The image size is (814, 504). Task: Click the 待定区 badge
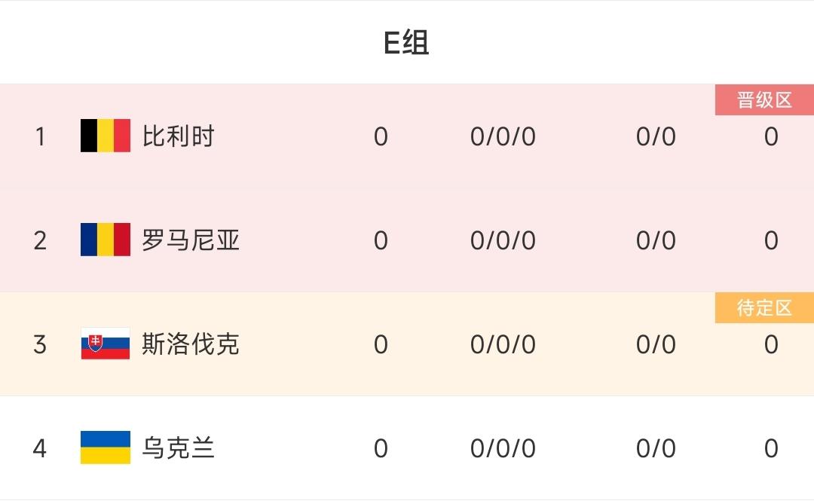pyautogui.click(x=764, y=308)
